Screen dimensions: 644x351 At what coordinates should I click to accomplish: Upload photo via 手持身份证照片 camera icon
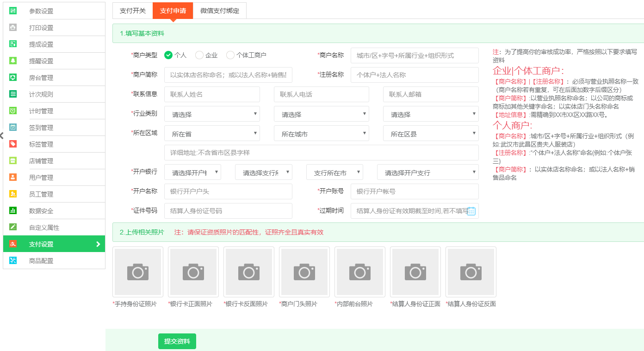pos(138,272)
